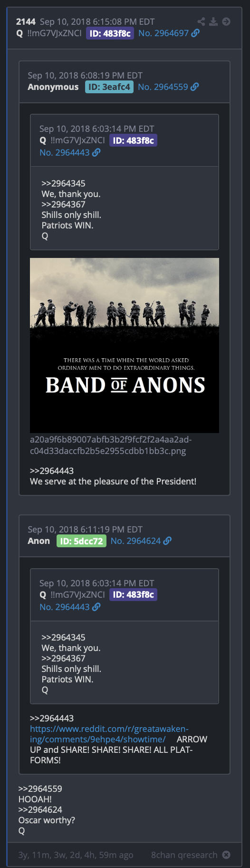Click the purple ID: 483f8c badge in header
Screen dimensions: 250x868
point(110,33)
